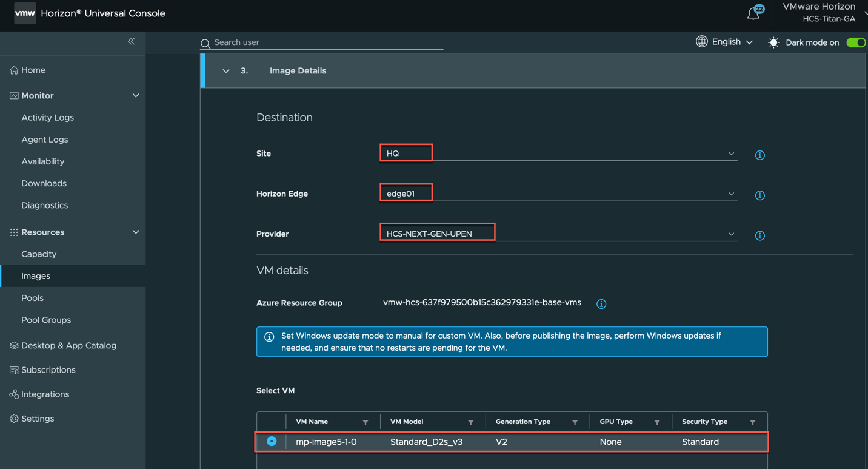Click the Home house icon
The width and height of the screenshot is (868, 469).
14,70
